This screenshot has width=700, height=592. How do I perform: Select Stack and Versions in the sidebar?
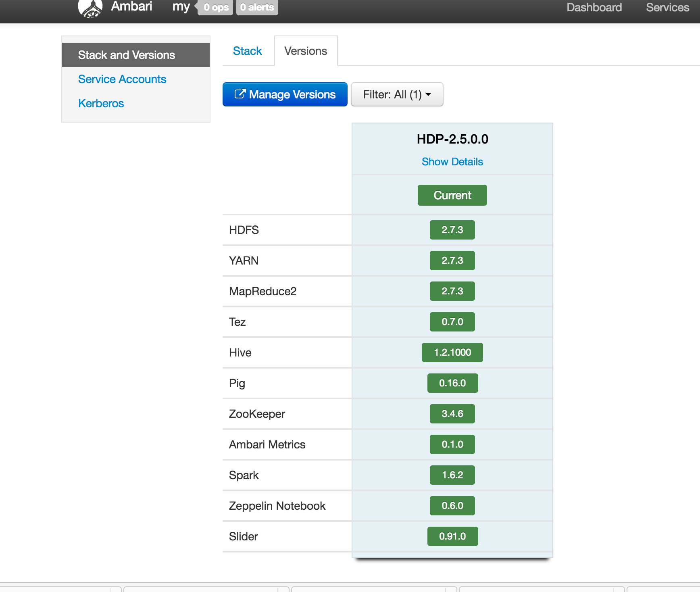pyautogui.click(x=127, y=55)
